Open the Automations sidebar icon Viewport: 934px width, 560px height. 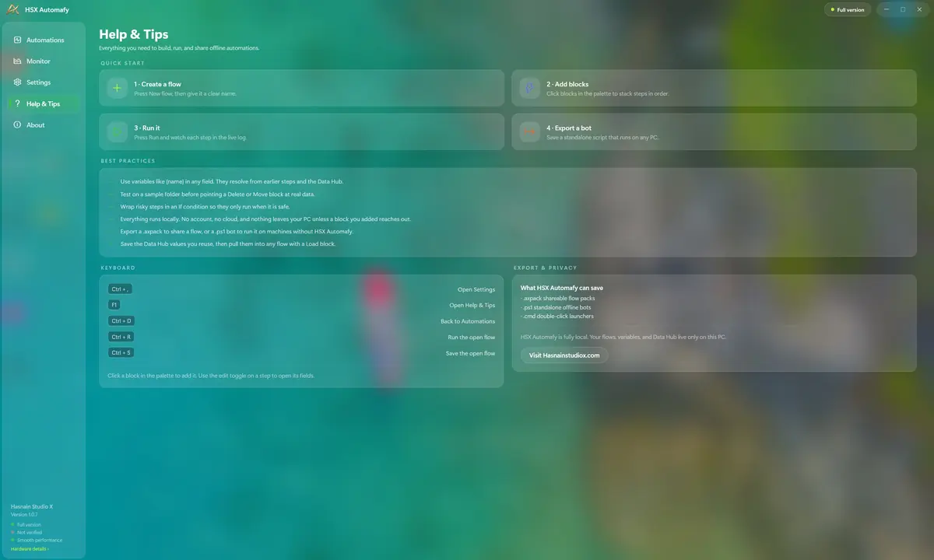coord(17,40)
